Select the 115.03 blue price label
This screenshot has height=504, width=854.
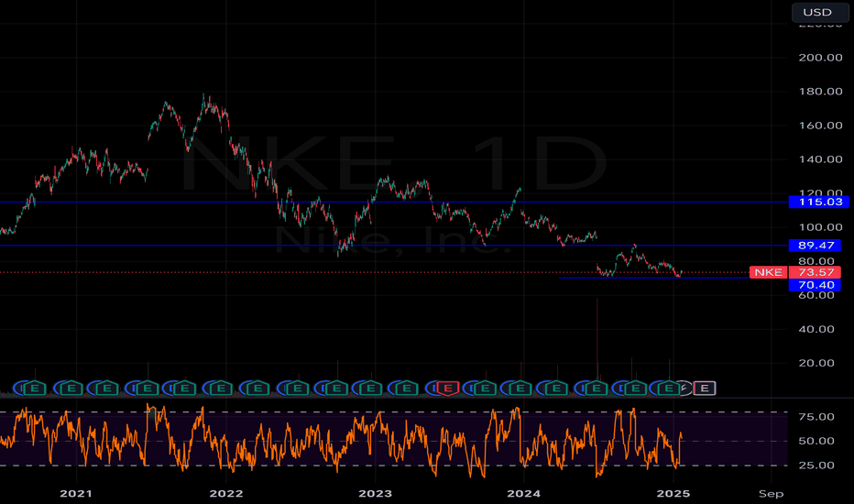818,203
